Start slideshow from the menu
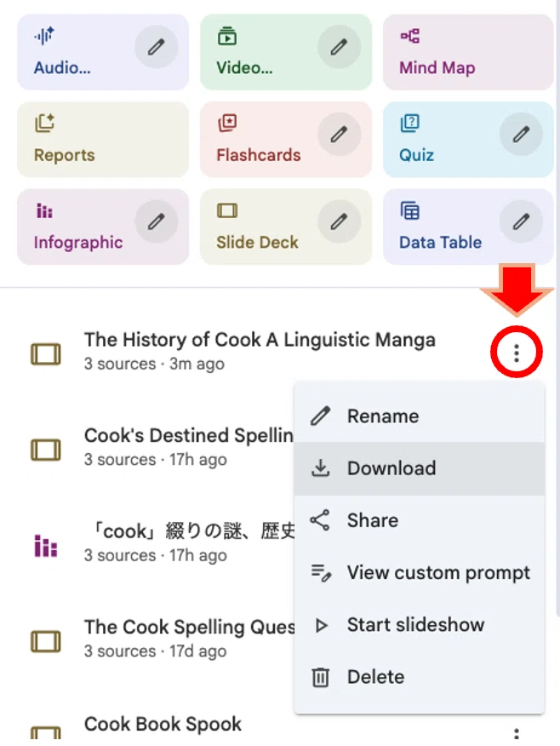The image size is (560, 746). [420, 625]
